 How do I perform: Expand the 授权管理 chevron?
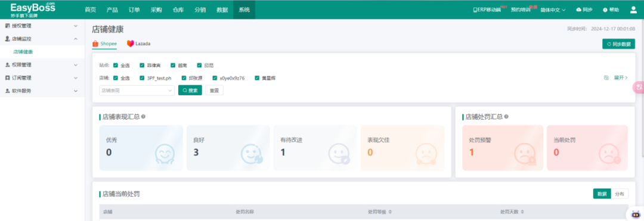click(x=76, y=26)
